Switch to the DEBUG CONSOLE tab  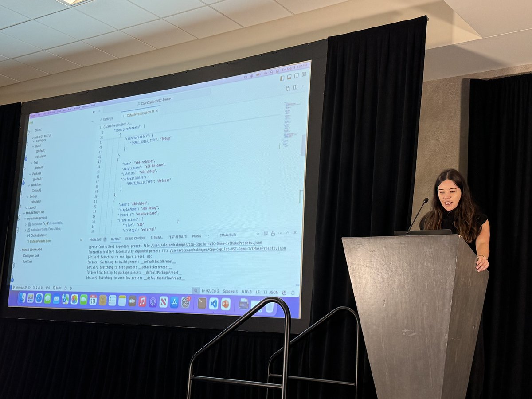click(x=135, y=239)
